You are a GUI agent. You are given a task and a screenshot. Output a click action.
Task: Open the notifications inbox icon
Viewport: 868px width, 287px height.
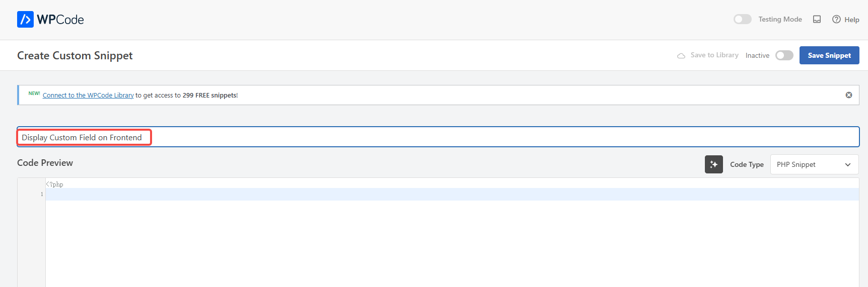(817, 19)
